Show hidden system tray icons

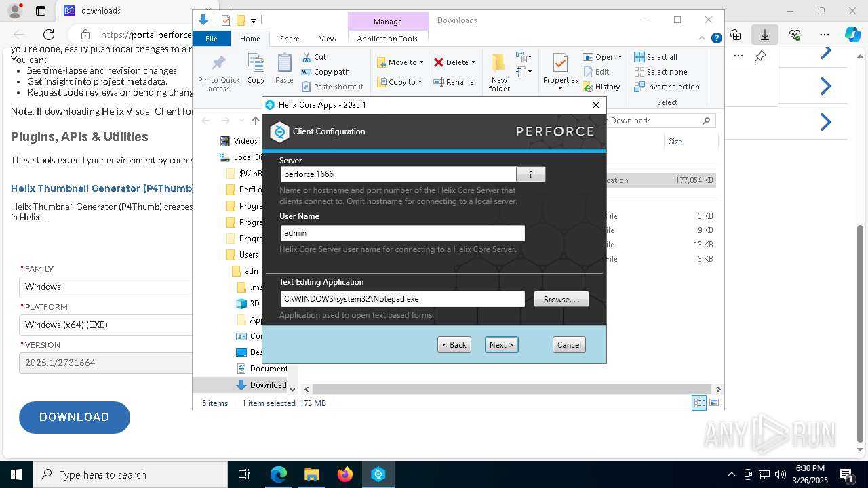[731, 474]
